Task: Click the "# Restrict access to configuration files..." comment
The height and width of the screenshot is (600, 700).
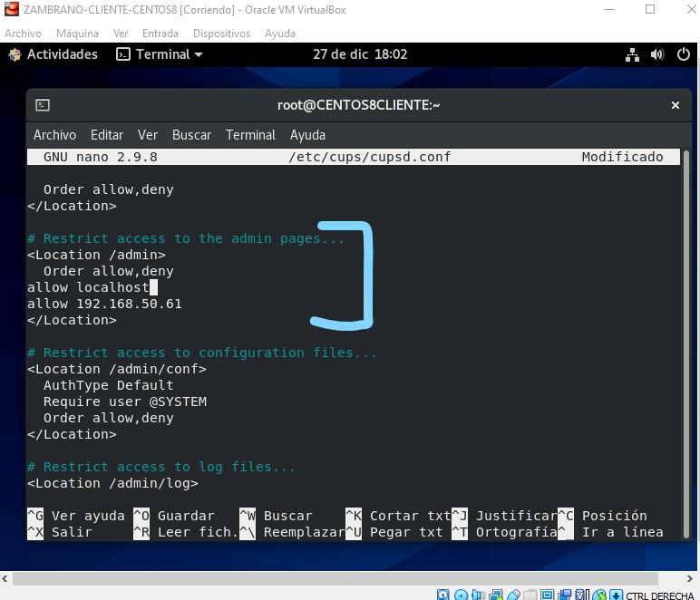Action: click(202, 353)
